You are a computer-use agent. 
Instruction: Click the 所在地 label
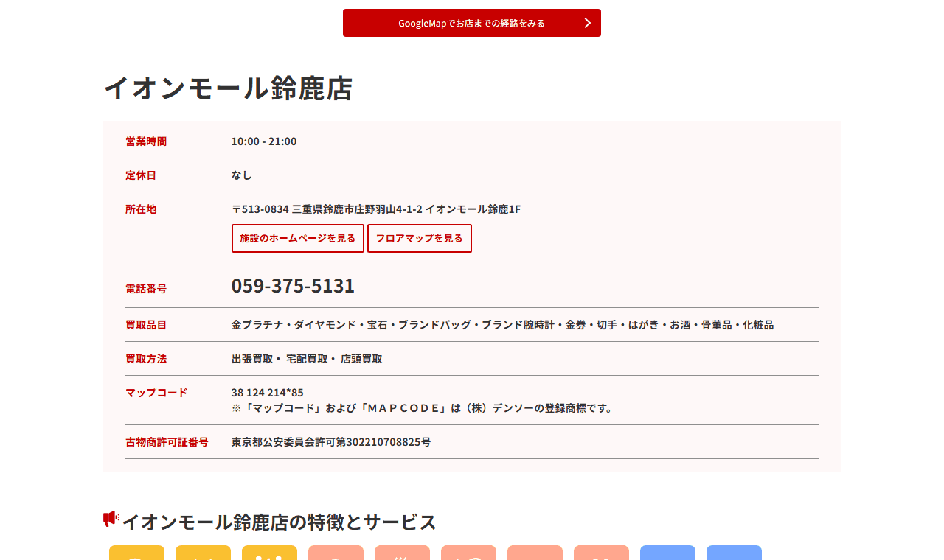coord(141,209)
